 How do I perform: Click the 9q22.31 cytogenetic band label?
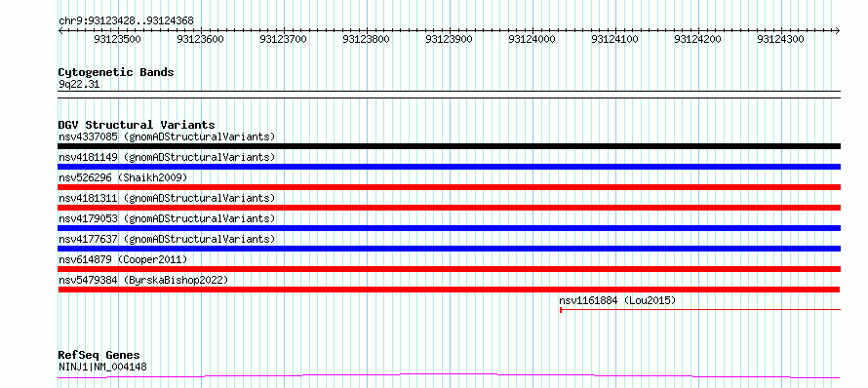click(x=79, y=84)
